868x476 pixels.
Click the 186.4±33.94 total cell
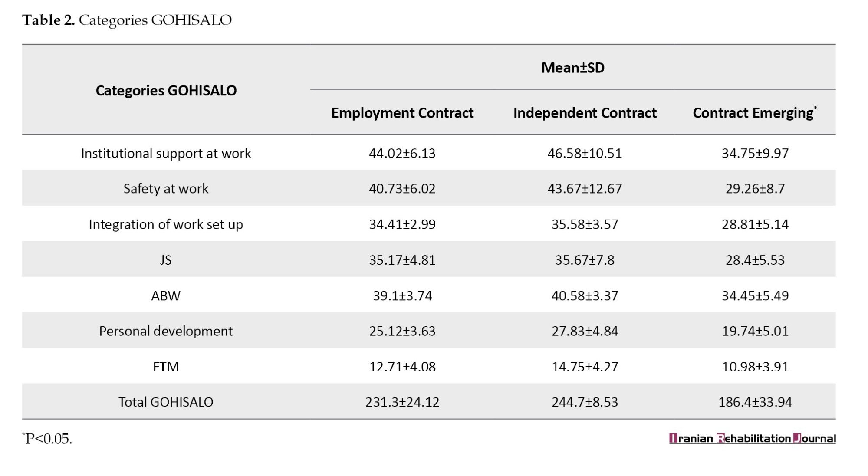(755, 402)
